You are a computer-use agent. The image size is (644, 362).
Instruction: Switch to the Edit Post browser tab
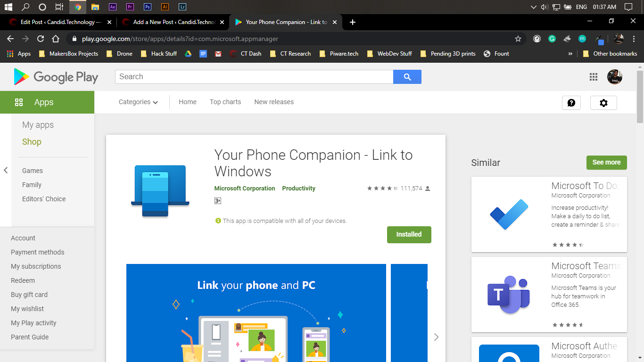point(59,22)
